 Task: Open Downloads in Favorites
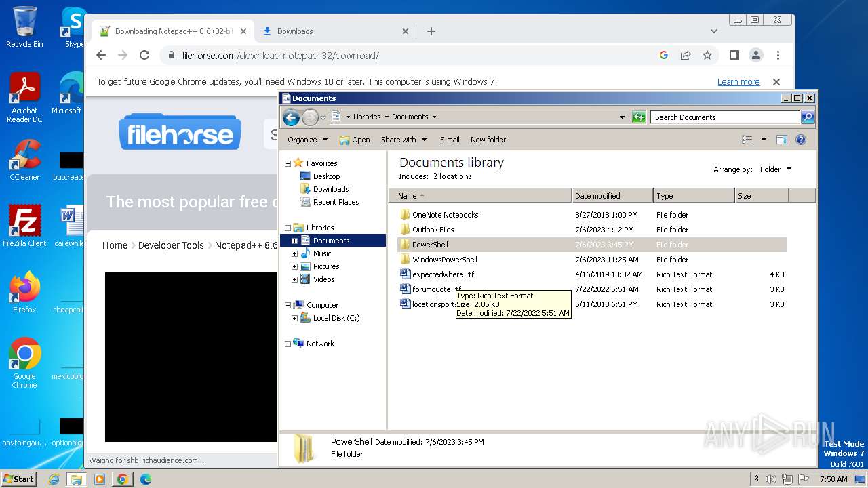click(331, 189)
